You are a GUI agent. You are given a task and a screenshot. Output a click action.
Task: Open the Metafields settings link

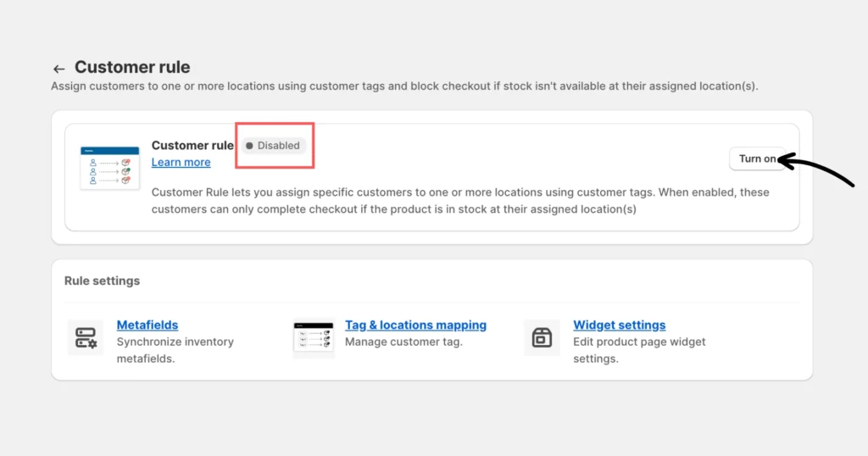point(147,325)
